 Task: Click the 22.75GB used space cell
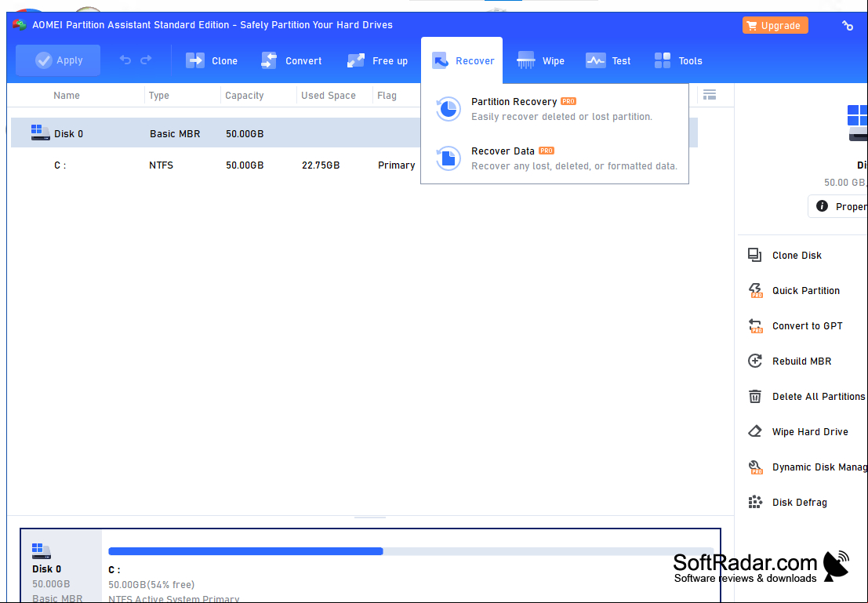(321, 165)
